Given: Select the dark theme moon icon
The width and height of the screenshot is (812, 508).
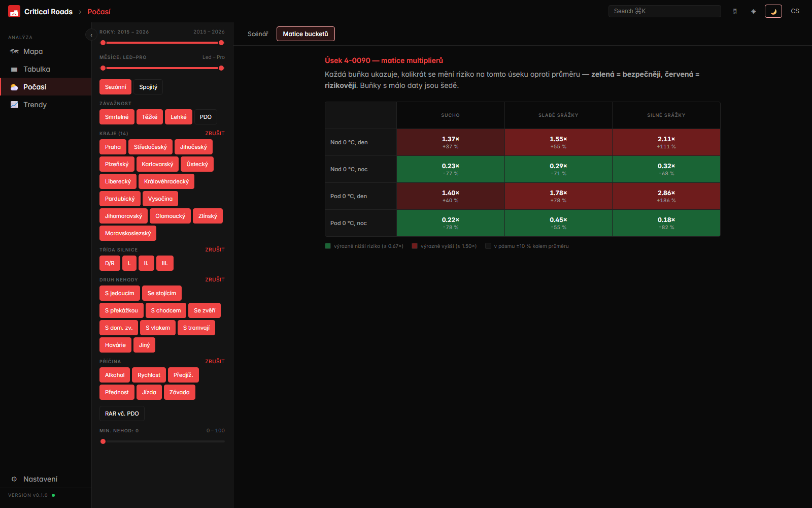Looking at the screenshot, I should (773, 11).
